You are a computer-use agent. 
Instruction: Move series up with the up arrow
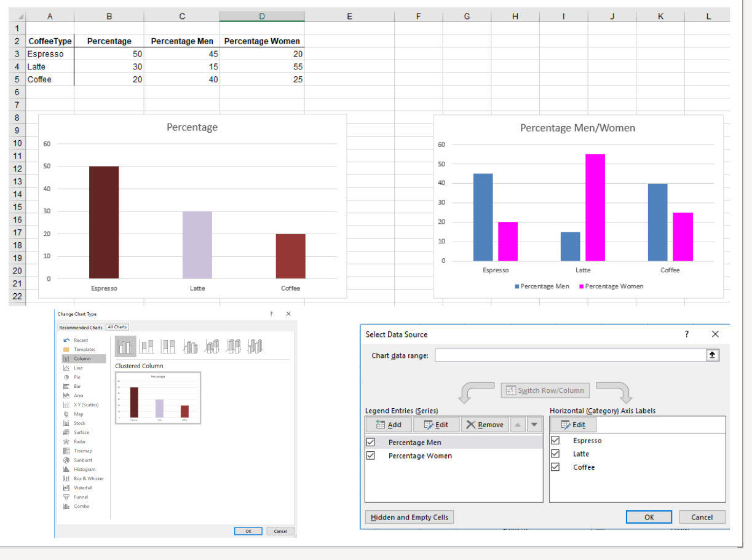(x=518, y=425)
